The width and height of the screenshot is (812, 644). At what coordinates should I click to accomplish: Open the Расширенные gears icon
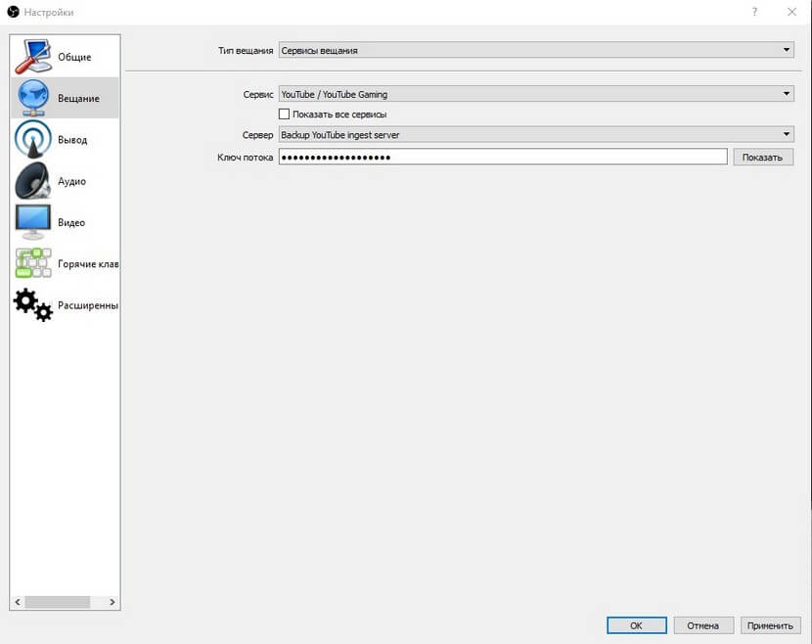click(33, 304)
